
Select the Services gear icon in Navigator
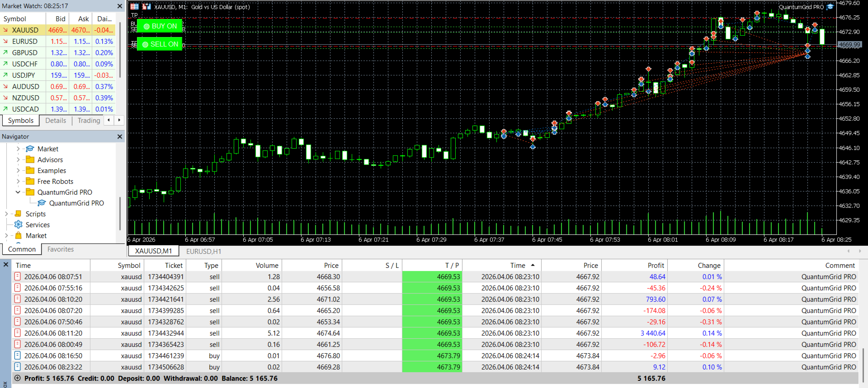click(19, 224)
